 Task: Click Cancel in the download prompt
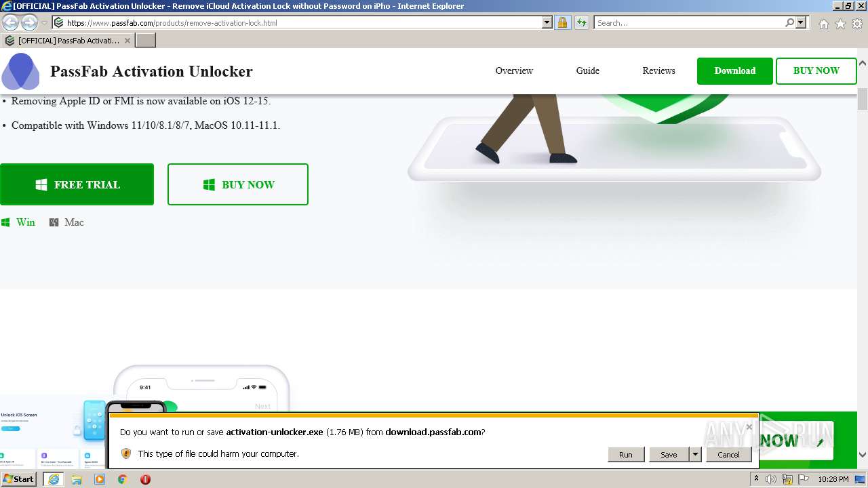click(728, 454)
